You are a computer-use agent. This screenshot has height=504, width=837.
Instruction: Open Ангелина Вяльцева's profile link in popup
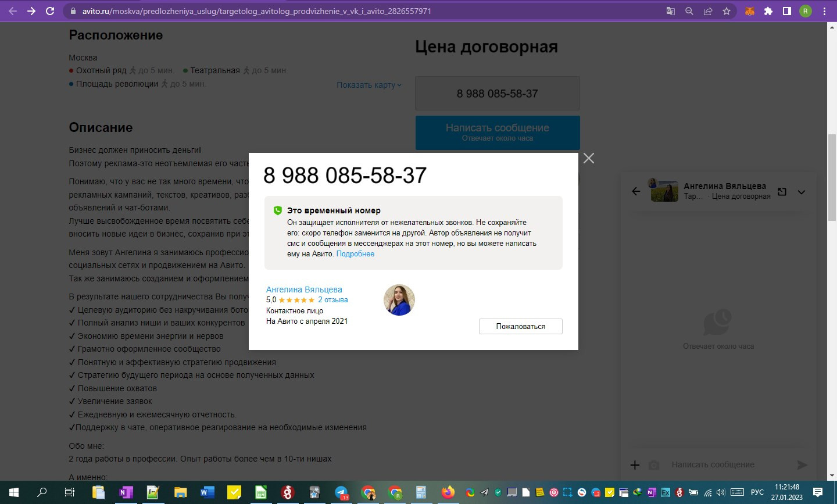pyautogui.click(x=304, y=289)
